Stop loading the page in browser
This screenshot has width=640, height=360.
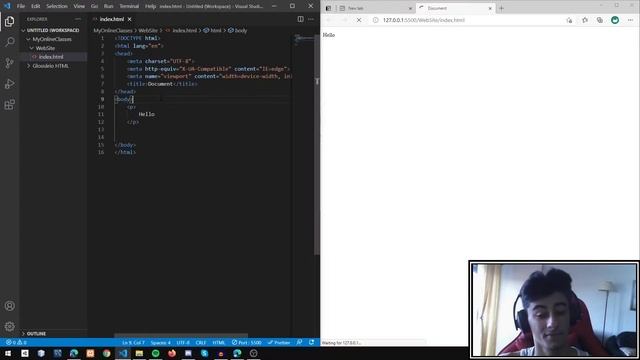359,20
